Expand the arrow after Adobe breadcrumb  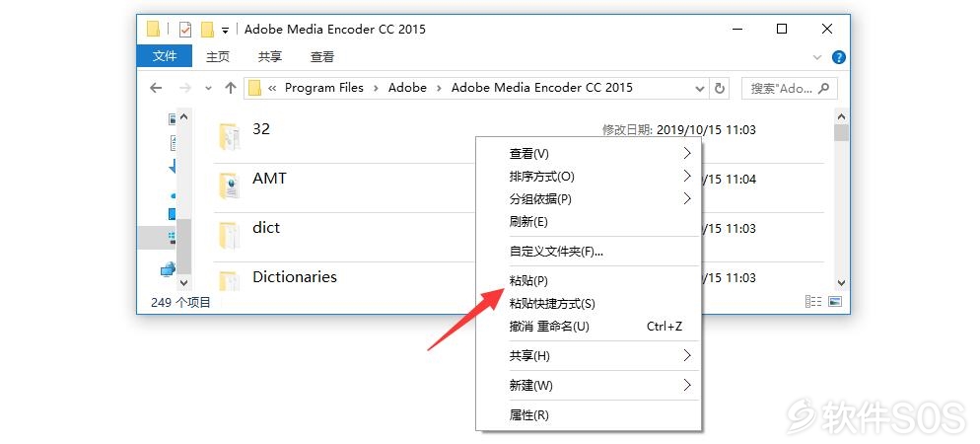[x=440, y=88]
